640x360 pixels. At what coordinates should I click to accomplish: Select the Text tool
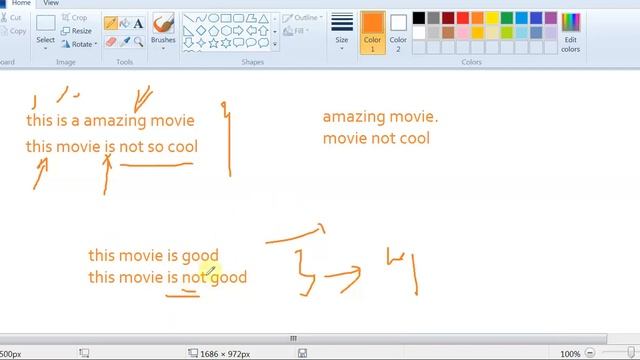pos(138,23)
